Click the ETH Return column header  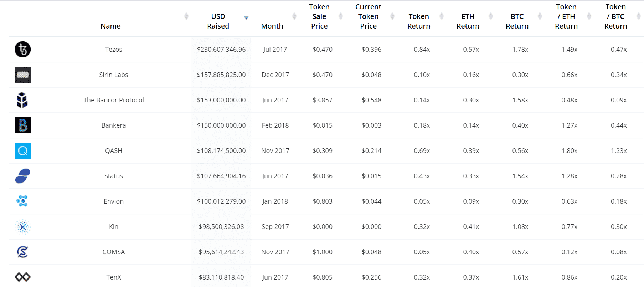(x=468, y=21)
